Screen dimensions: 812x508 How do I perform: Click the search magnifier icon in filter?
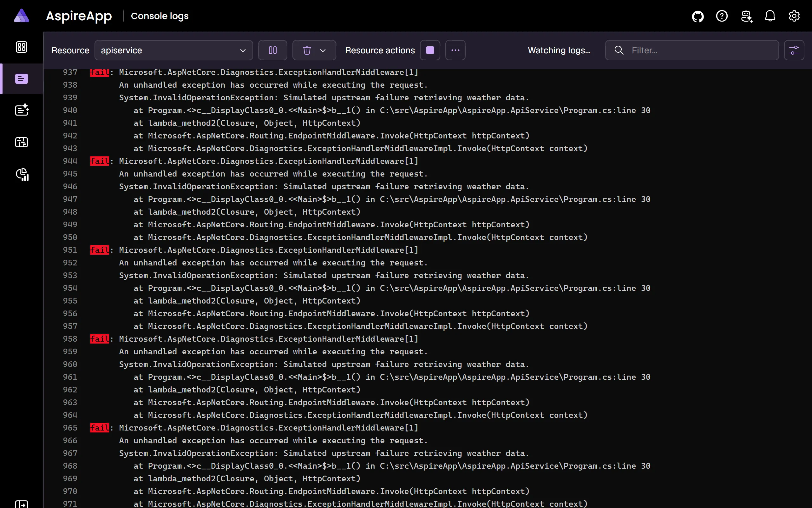click(619, 50)
